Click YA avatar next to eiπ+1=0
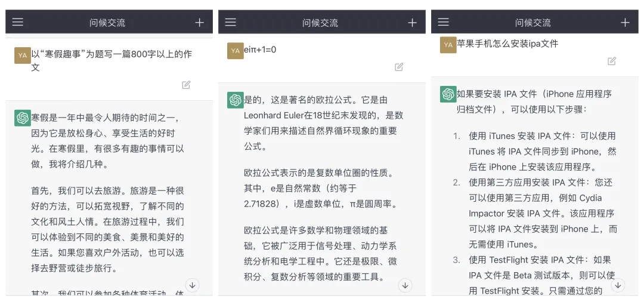This screenshot has width=644, height=302. click(x=235, y=51)
